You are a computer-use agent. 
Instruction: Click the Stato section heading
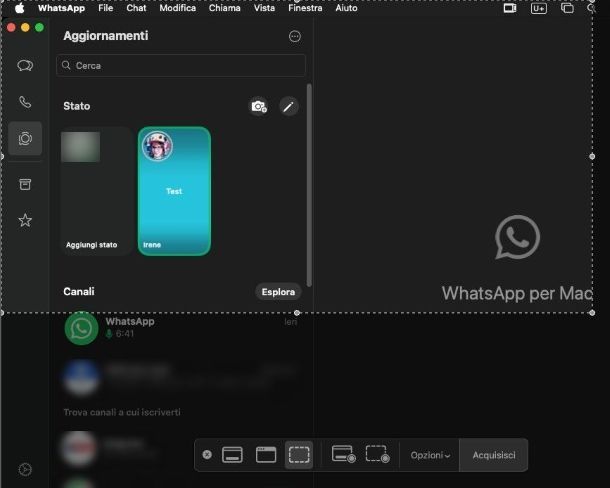(77, 106)
